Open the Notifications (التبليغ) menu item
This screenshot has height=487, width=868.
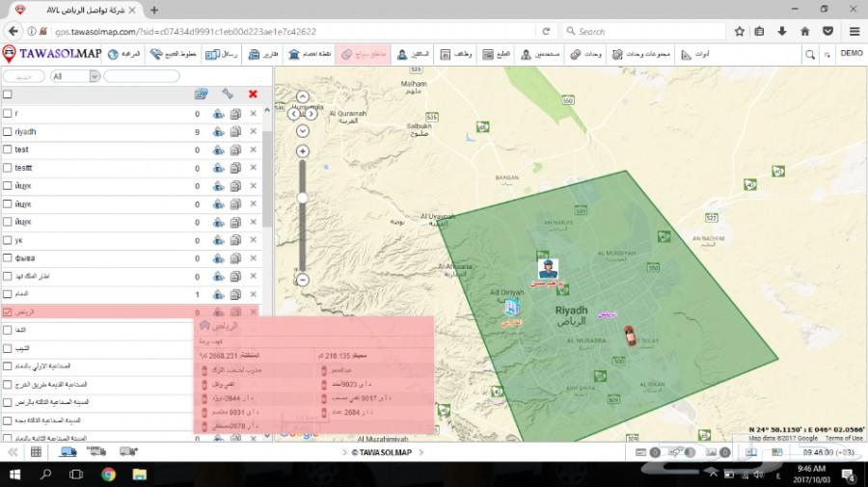496,54
